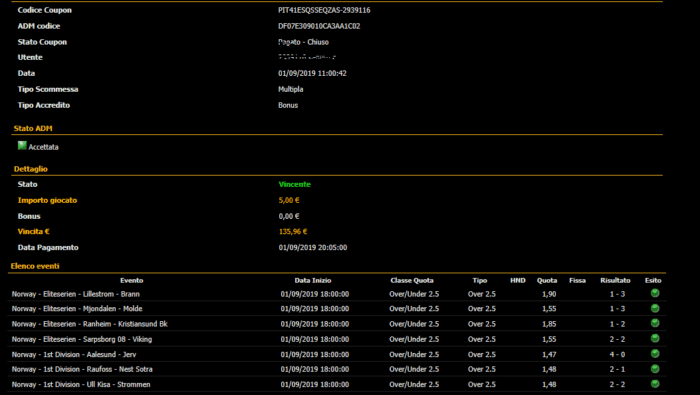Click the odds 1,85 for Ranheim row
Screen dimensions: 700x395
549,324
